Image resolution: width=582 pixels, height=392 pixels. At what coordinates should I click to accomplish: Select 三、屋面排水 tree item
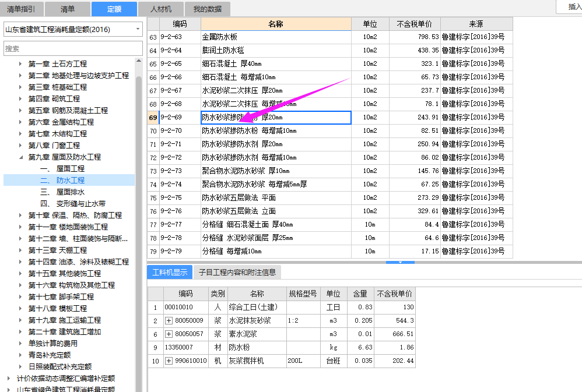coord(62,192)
